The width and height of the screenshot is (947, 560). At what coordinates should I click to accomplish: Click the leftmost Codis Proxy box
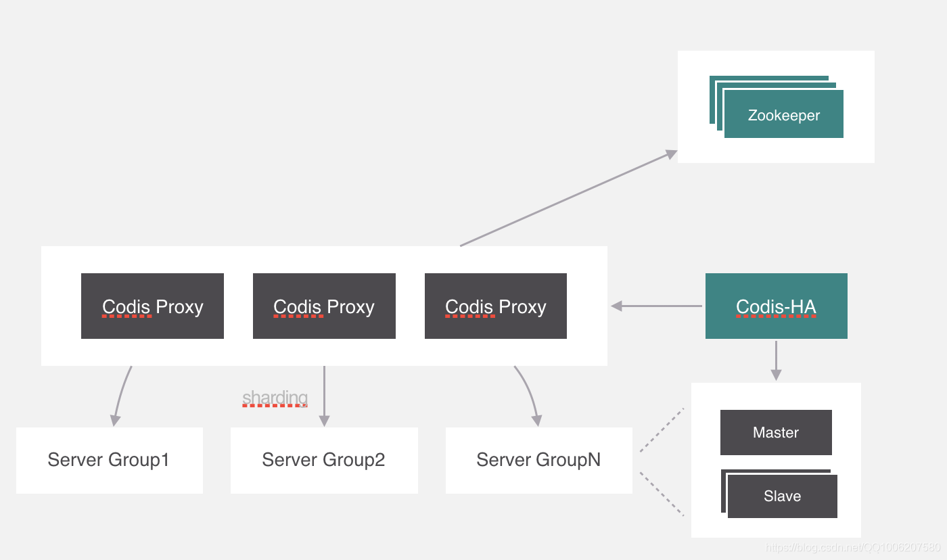[152, 306]
